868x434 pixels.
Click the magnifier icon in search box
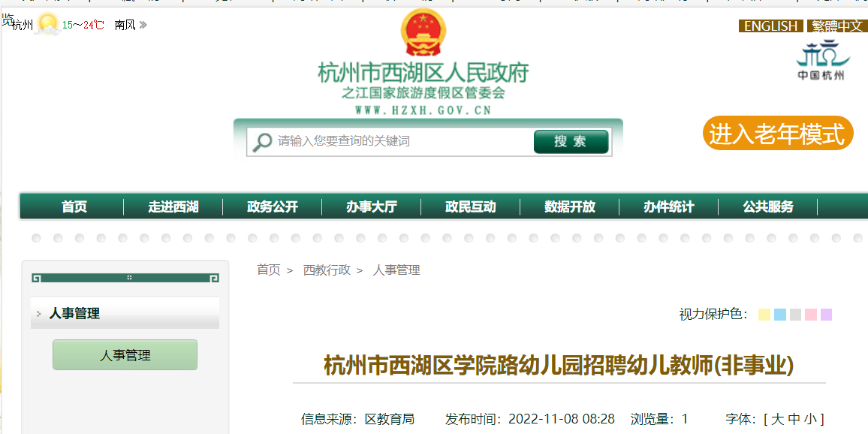point(262,142)
